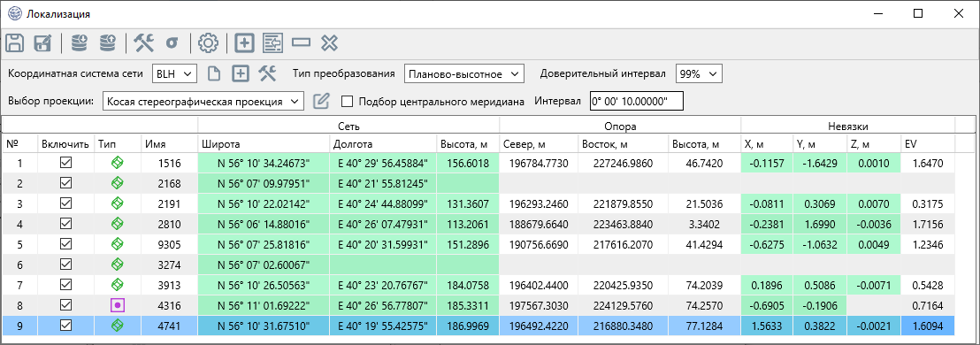Open settings via gear icon
Screen dimensions: 980x345
point(208,43)
